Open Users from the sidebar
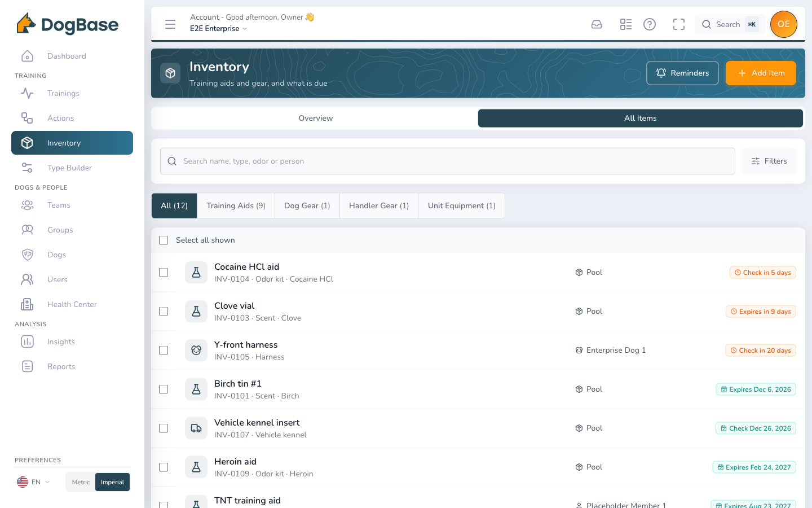This screenshot has height=508, width=812. point(72,279)
